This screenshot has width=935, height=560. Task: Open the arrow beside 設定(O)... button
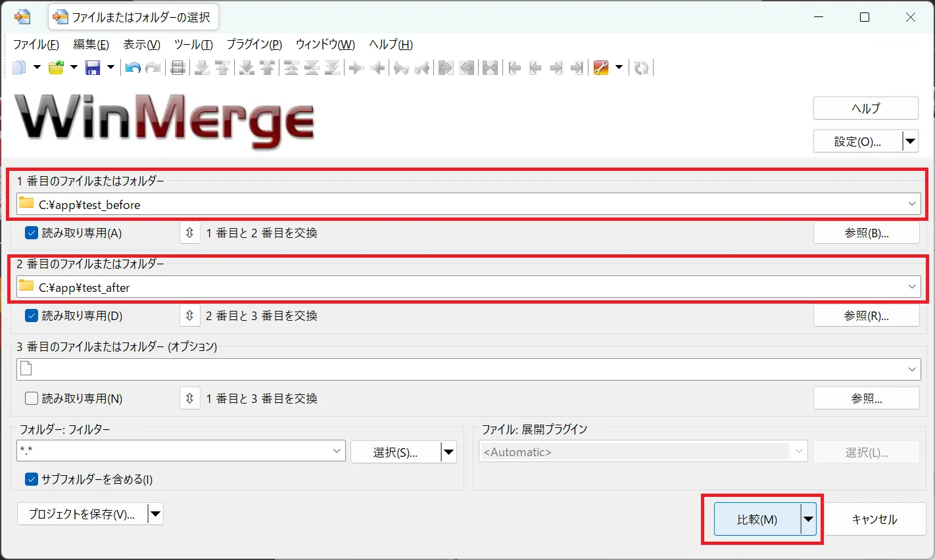coord(910,141)
